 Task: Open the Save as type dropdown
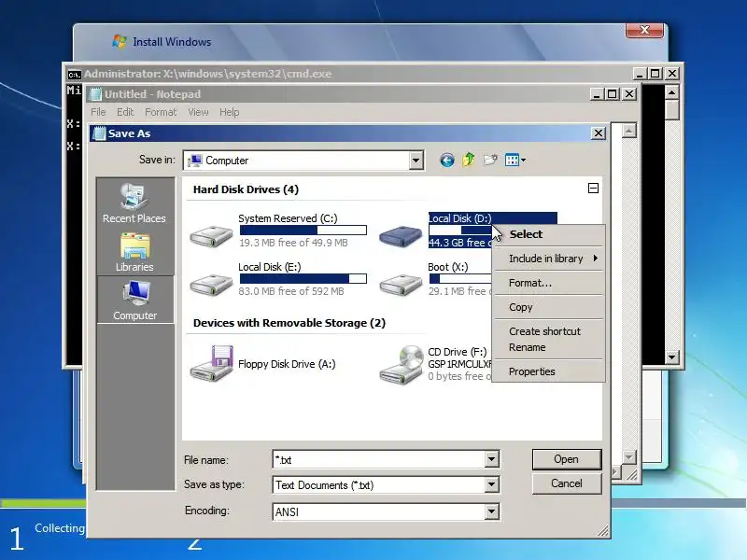[x=491, y=485]
